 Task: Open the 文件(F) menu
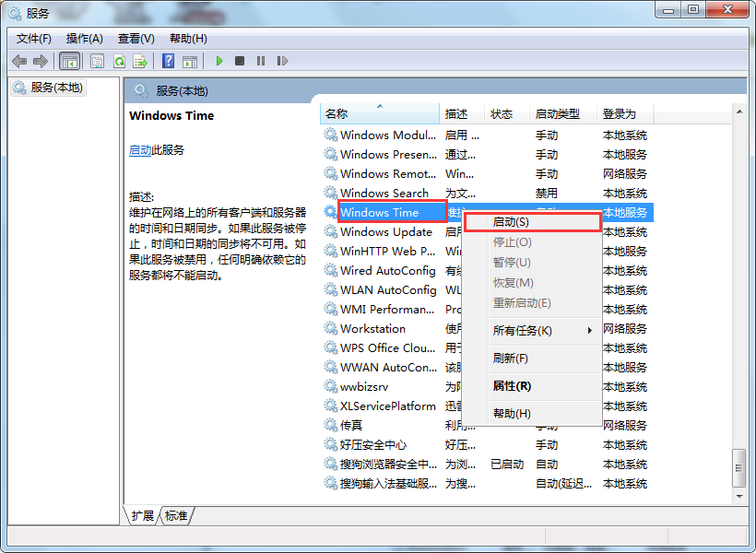pos(34,38)
